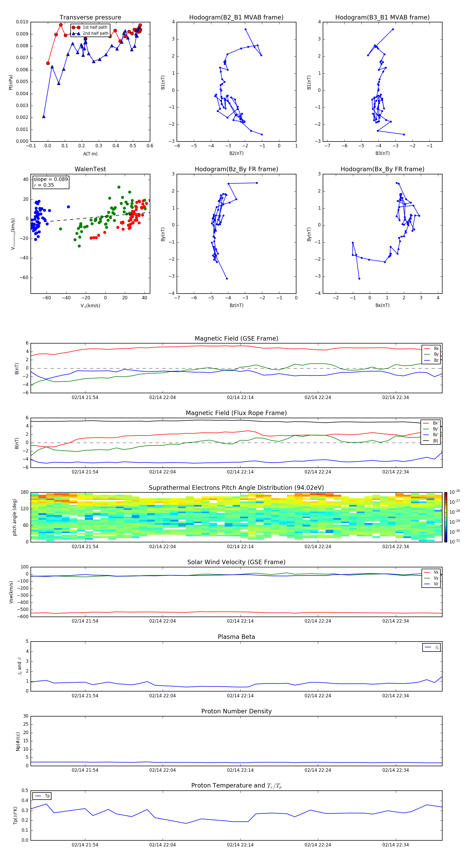Viewport: 473px width, 868px height.
Task: Click the pitch angle distribution colorbar
Action: pyautogui.click(x=446, y=517)
